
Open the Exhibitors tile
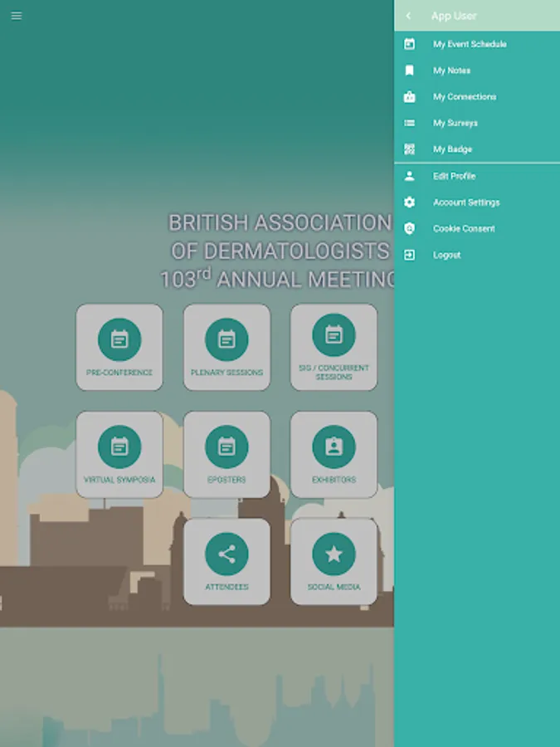[334, 455]
